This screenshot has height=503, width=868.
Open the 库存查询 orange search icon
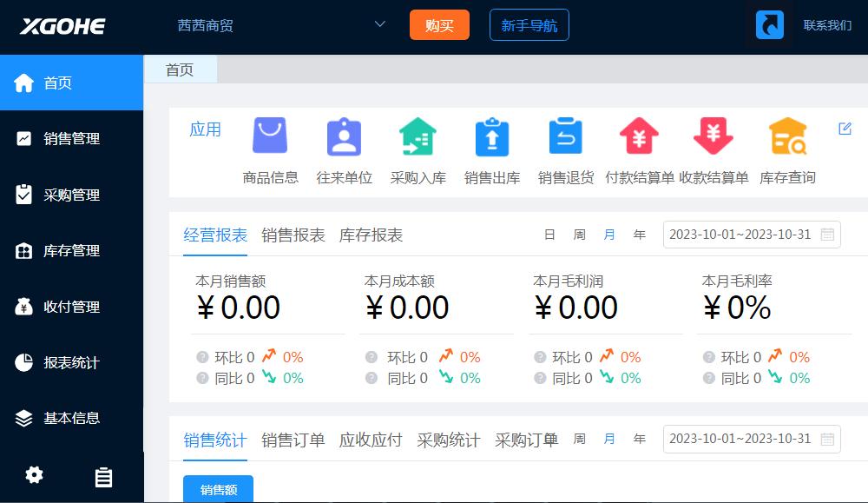click(x=788, y=136)
